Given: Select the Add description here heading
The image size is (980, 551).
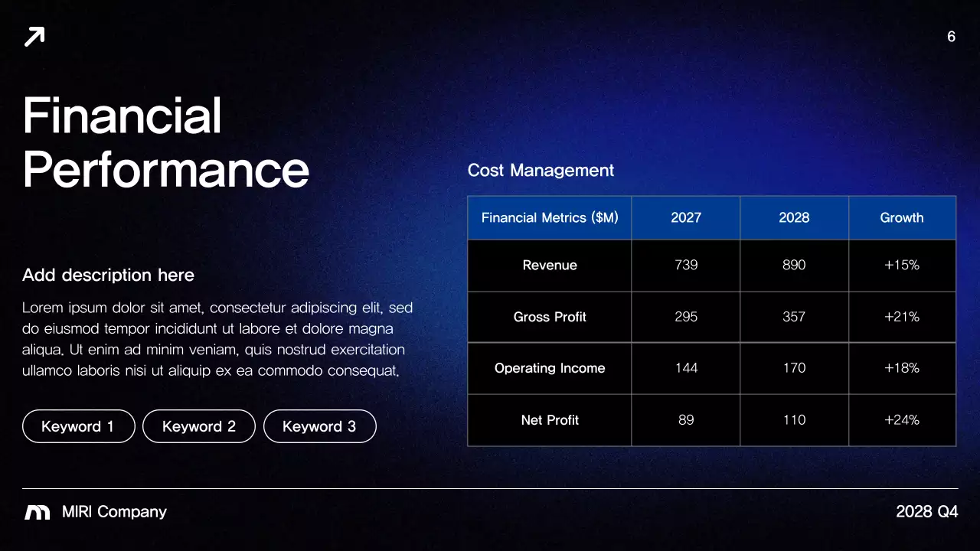Looking at the screenshot, I should click(x=108, y=275).
